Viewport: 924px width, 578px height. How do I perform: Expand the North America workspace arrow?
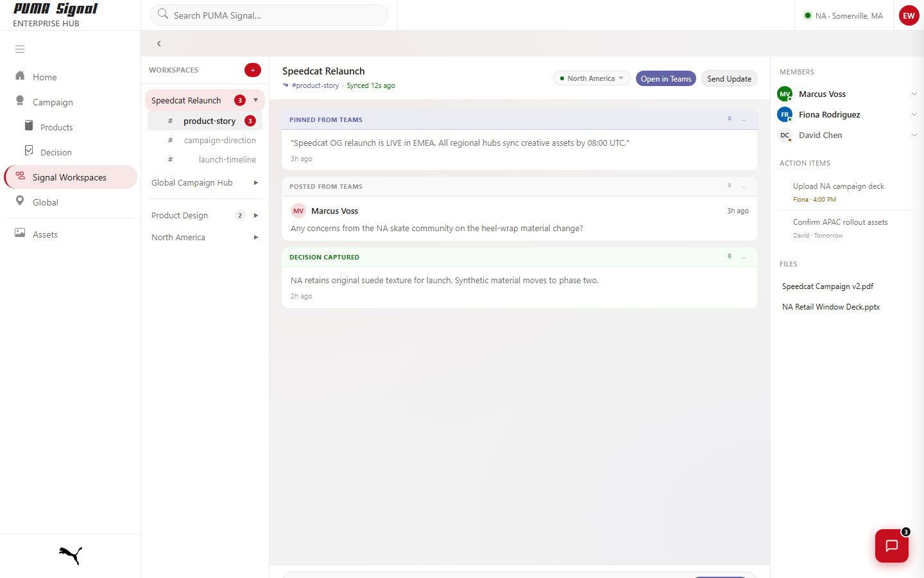(256, 238)
